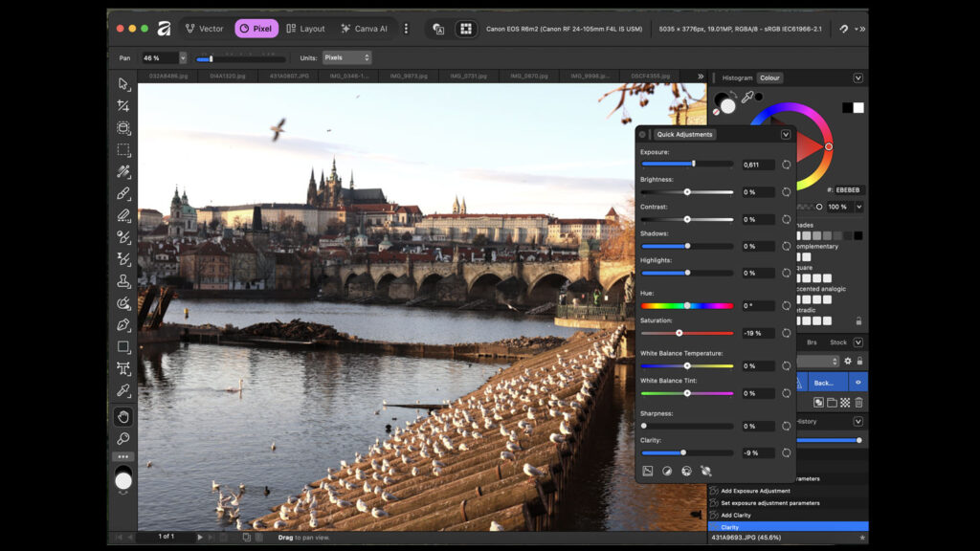Select the Hand pan tool

[122, 415]
